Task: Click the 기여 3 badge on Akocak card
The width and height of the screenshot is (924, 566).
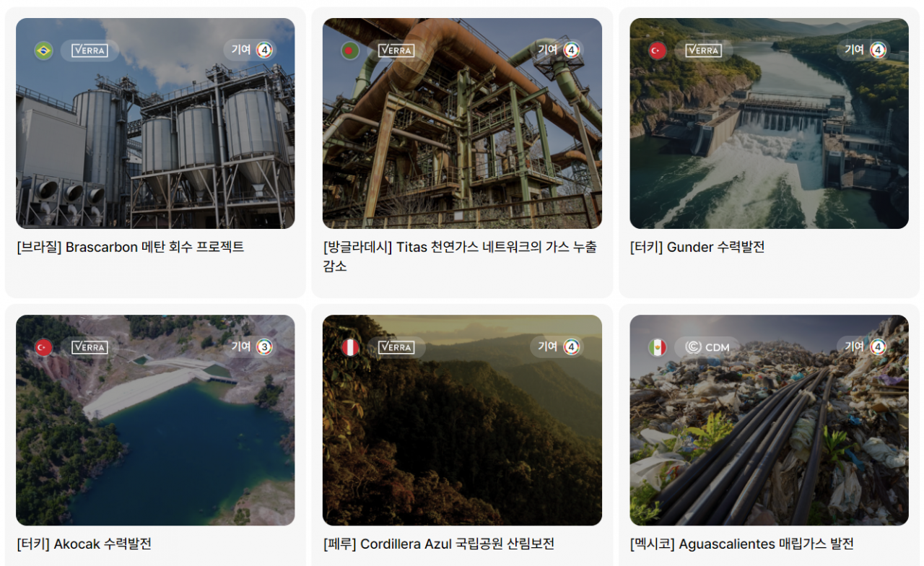Action: (x=251, y=347)
